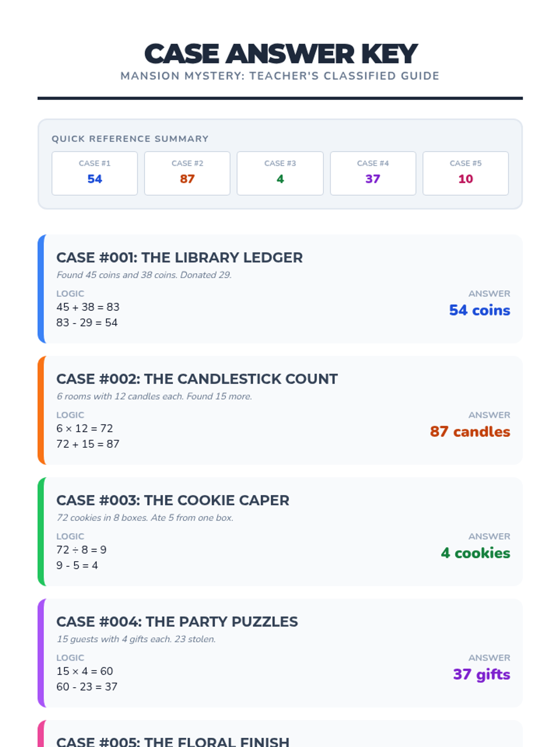Click the subtitle Mansion Mystery: Teacher's Classified Guide
Image resolution: width=560 pixels, height=747 pixels.
click(280, 76)
